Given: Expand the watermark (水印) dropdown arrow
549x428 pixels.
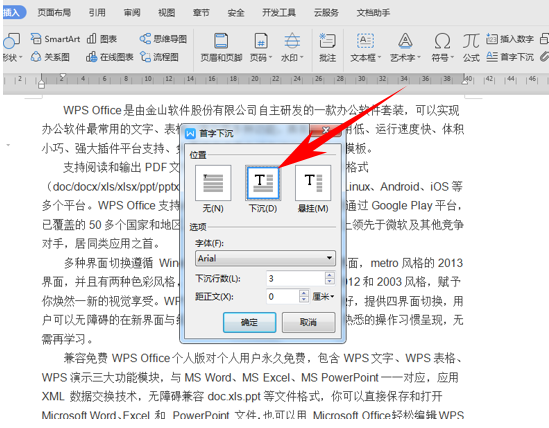Looking at the screenshot, I should tap(301, 57).
